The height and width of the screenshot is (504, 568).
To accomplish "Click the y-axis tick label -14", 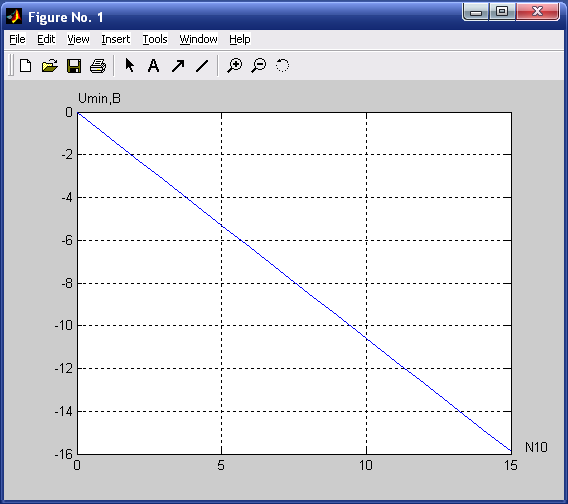I will pyautogui.click(x=64, y=411).
